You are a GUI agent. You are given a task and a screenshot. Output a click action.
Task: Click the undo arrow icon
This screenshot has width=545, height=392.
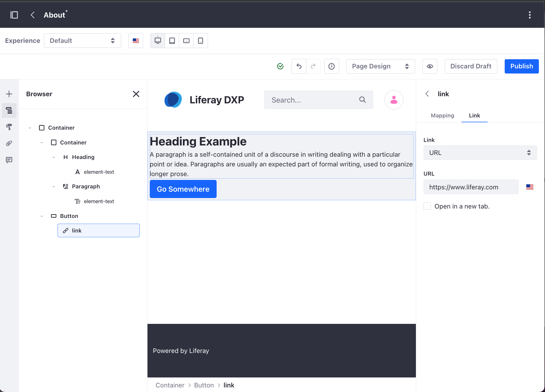[x=299, y=66]
